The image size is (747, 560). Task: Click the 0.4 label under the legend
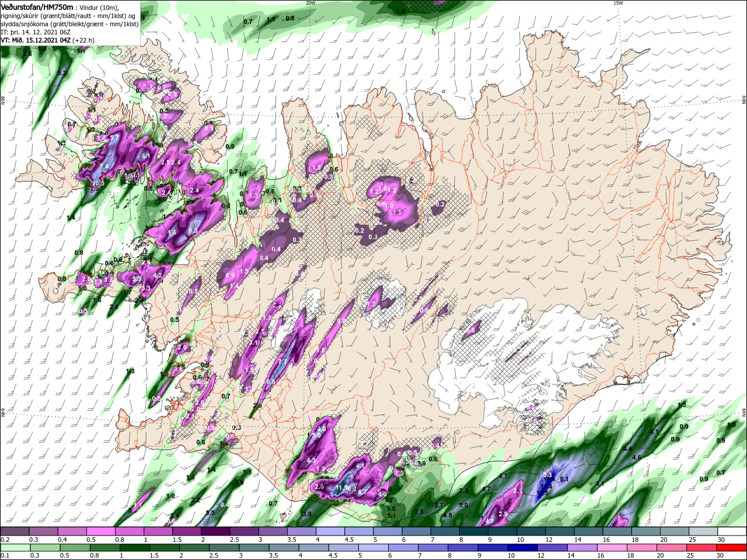pyautogui.click(x=61, y=540)
